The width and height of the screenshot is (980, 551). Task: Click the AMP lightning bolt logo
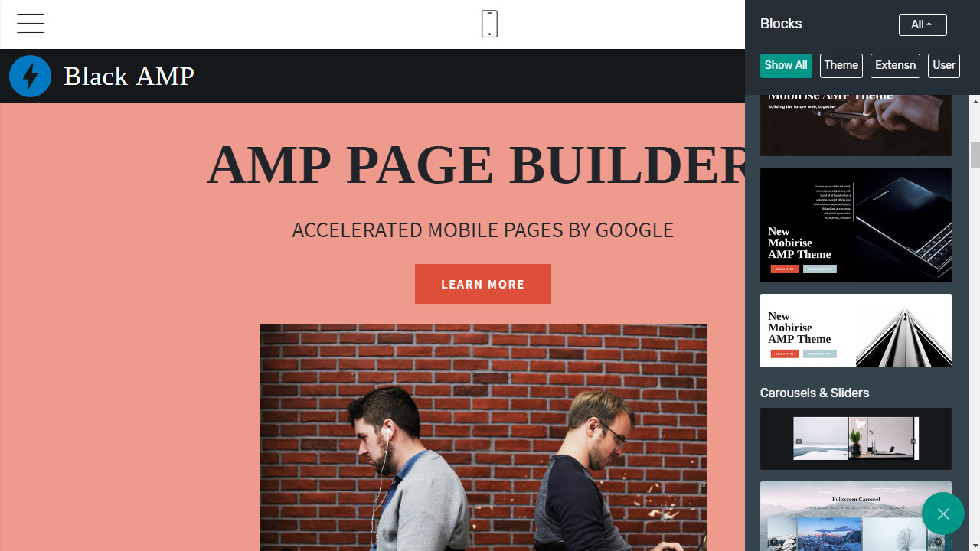(31, 77)
